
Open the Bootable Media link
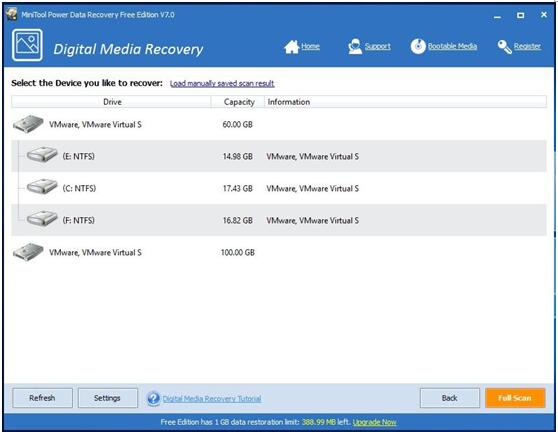(x=452, y=46)
